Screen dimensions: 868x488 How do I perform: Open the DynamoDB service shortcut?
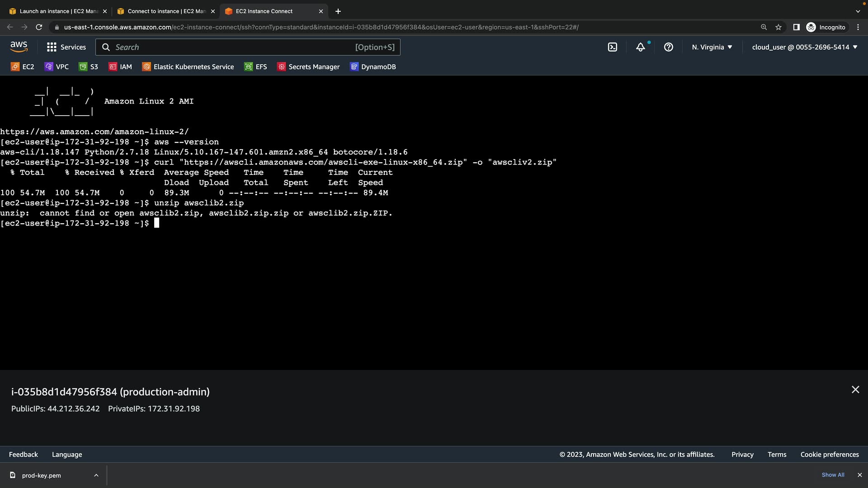pyautogui.click(x=373, y=67)
